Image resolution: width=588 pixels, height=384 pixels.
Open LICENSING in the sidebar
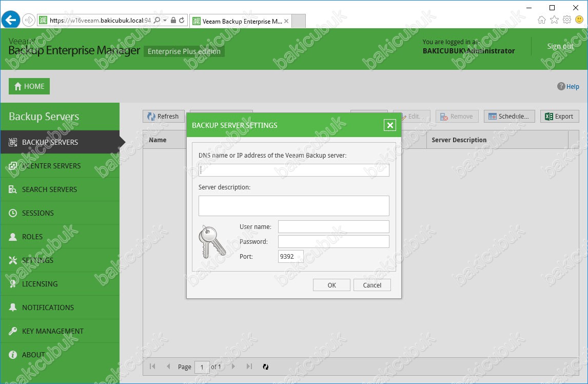coord(60,284)
